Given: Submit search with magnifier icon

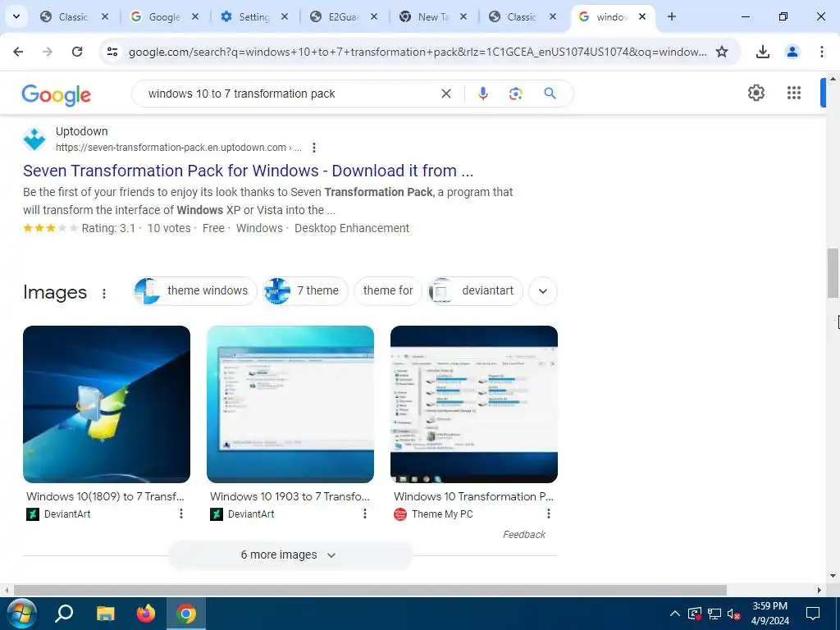Looking at the screenshot, I should point(550,94).
